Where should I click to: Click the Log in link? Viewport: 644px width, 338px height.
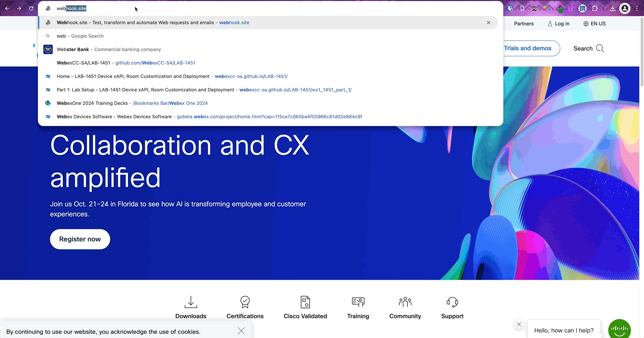(558, 24)
